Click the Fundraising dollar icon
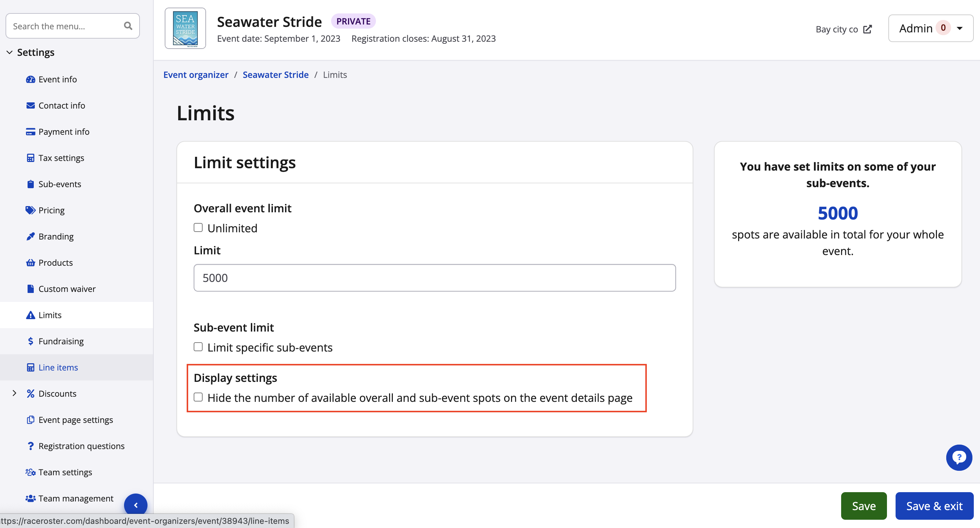The width and height of the screenshot is (980, 528). tap(30, 341)
